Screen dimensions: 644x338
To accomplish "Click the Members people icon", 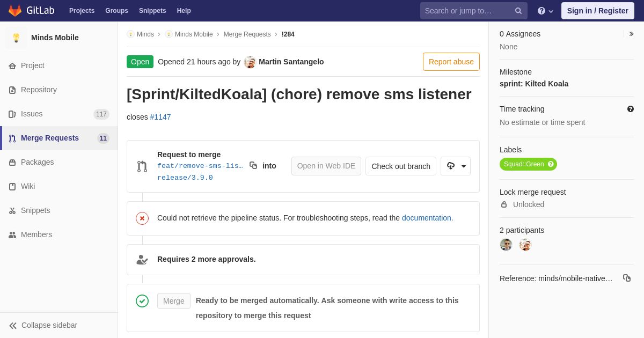I will 12,235.
